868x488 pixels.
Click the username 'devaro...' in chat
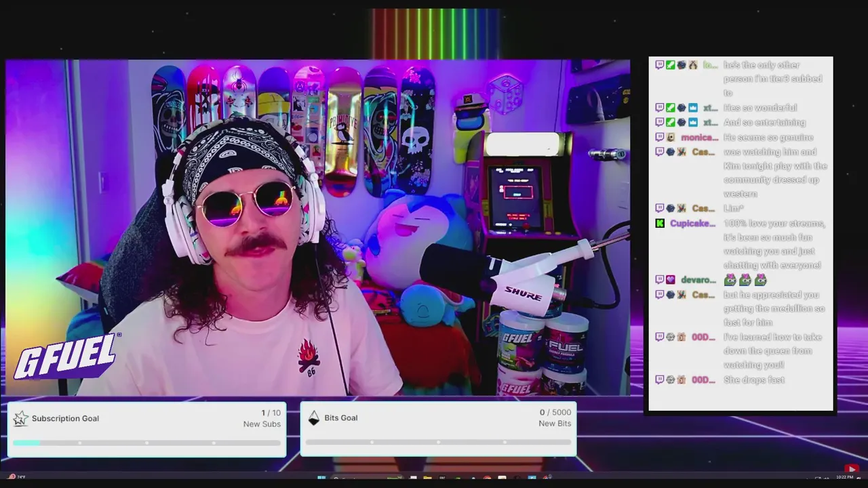pos(698,279)
